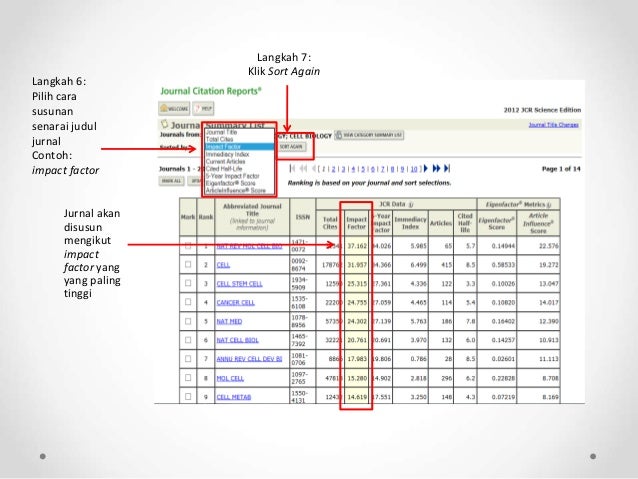The height and width of the screenshot is (479, 638).
Task: Open results page 3
Action: pos(343,169)
